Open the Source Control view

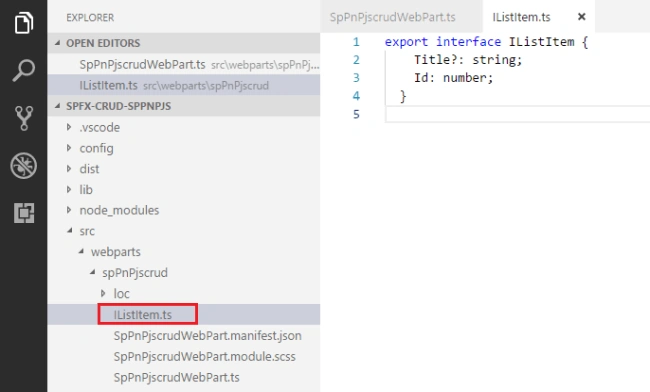tap(24, 118)
